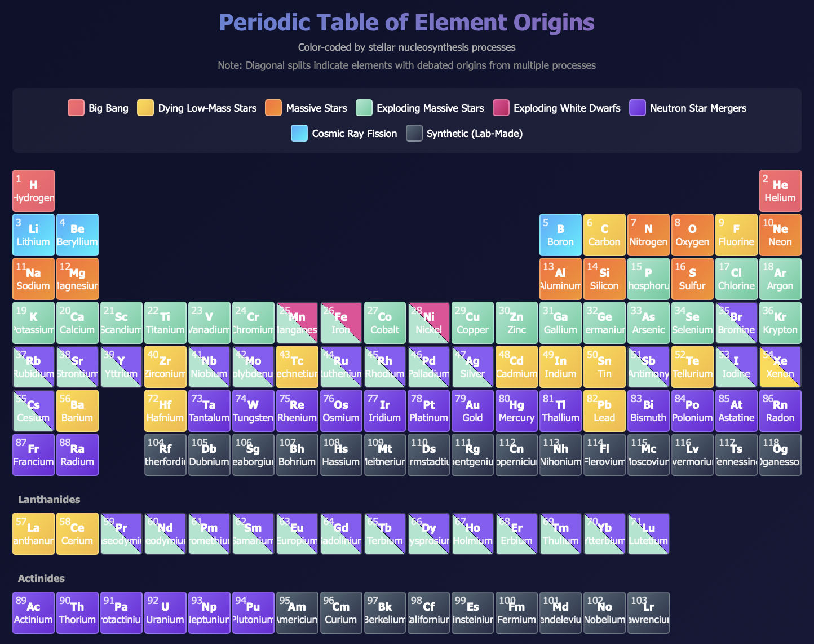This screenshot has height=644, width=814.
Task: Choose the Oxygen element tile
Action: pyautogui.click(x=693, y=235)
